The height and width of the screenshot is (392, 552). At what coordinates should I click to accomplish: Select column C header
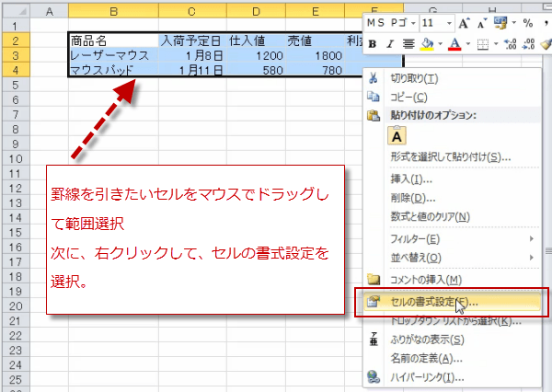192,11
